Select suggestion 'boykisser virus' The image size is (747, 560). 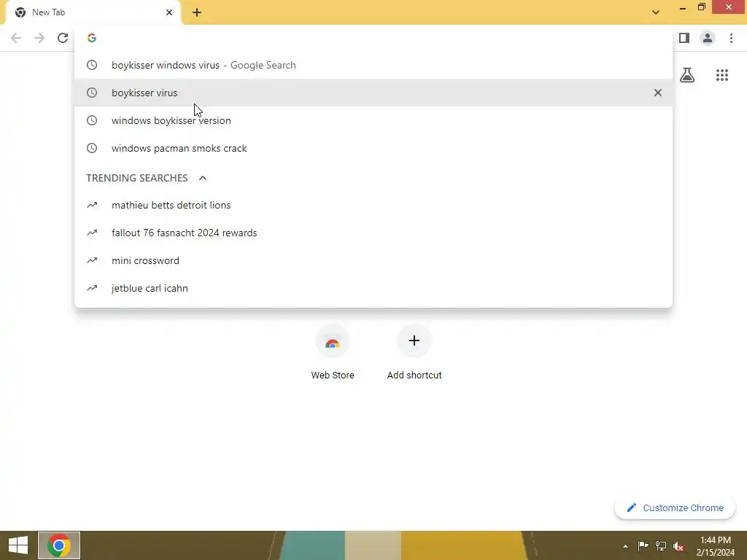point(373,93)
